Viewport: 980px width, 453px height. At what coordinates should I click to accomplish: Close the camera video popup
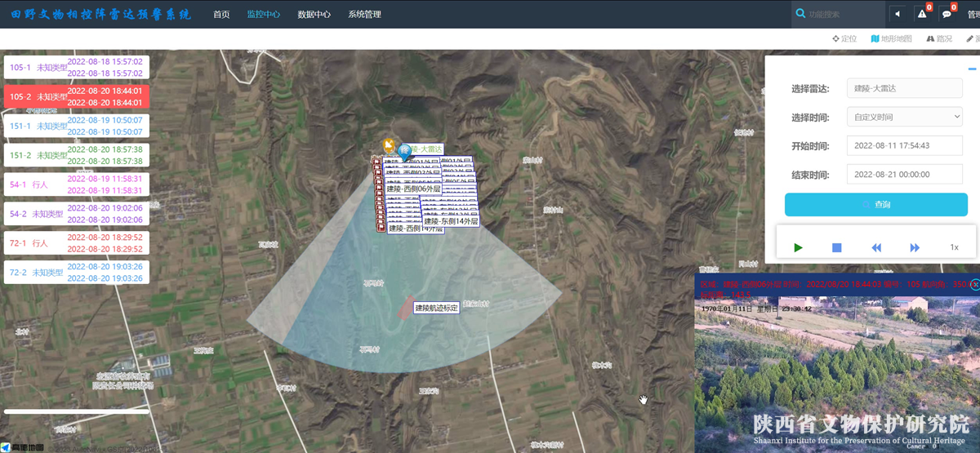(x=975, y=284)
